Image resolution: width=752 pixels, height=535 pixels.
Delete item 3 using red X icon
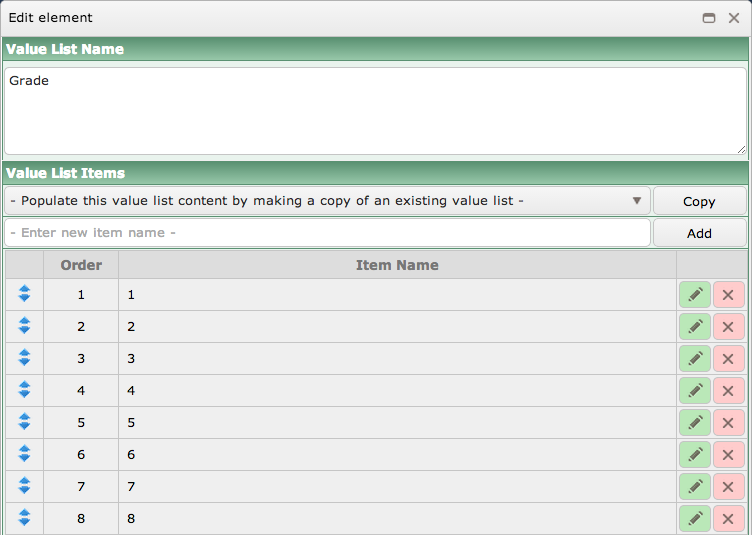(728, 359)
